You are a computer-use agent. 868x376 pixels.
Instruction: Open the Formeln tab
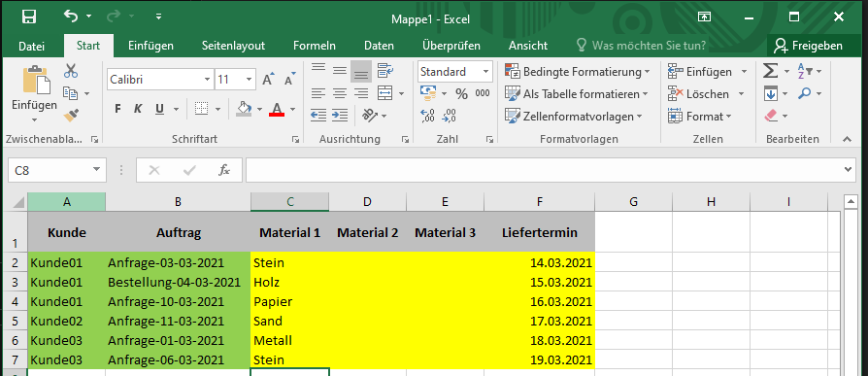coord(315,46)
